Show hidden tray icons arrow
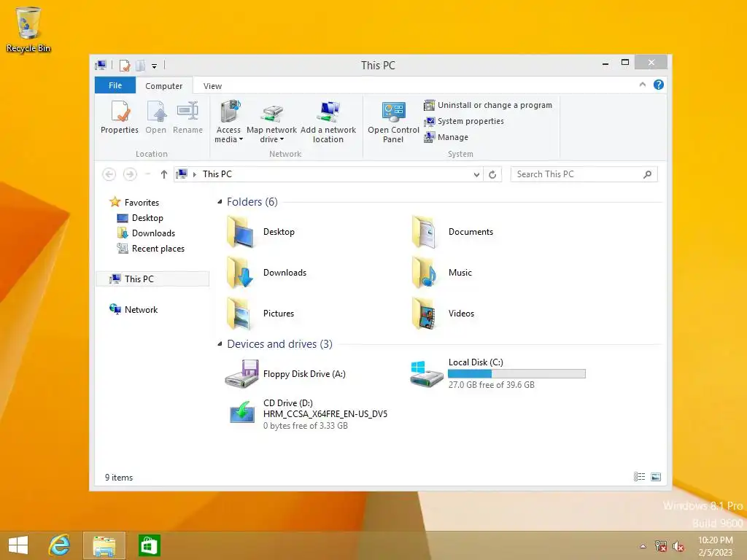This screenshot has height=560, width=747. pos(643,545)
